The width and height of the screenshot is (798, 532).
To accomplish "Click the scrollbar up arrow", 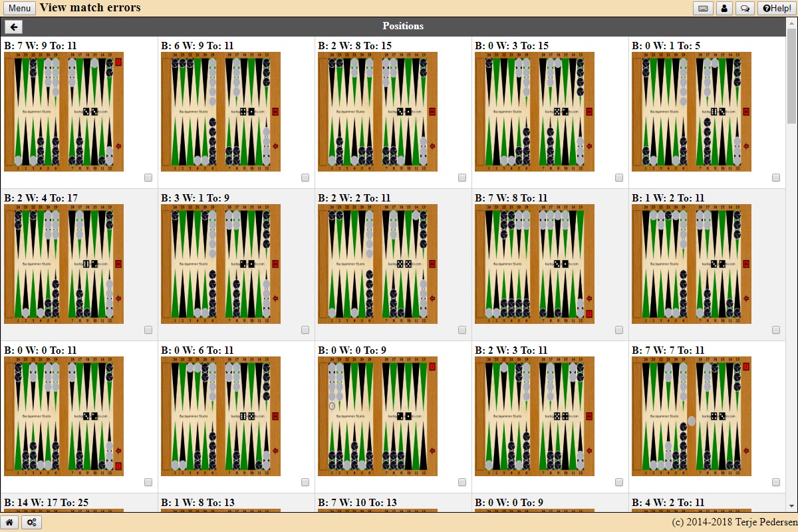I will tap(791, 23).
